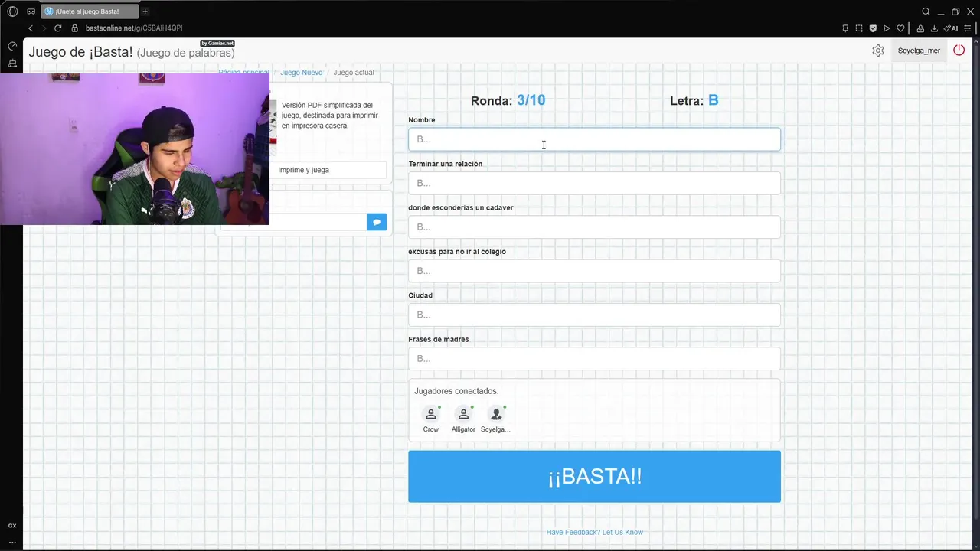Reload the bastaonline page
The width and height of the screenshot is (980, 551).
(57, 28)
